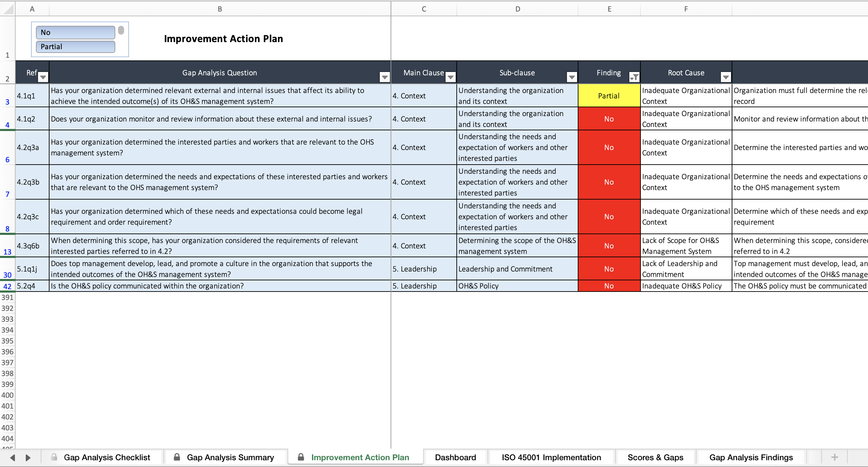Click 'Determining the scope of the OH&S' cell
This screenshot has height=467, width=868.
coord(517,246)
